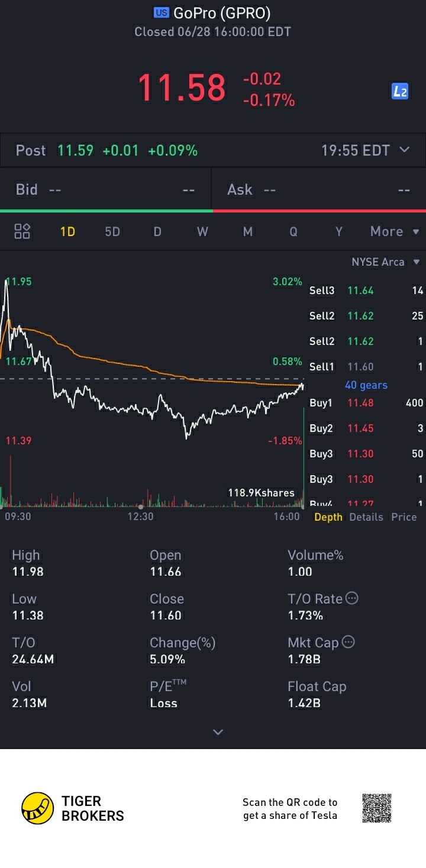Open the NYSE Arca exchange dropdown
The height and width of the screenshot is (868, 426).
point(386,262)
